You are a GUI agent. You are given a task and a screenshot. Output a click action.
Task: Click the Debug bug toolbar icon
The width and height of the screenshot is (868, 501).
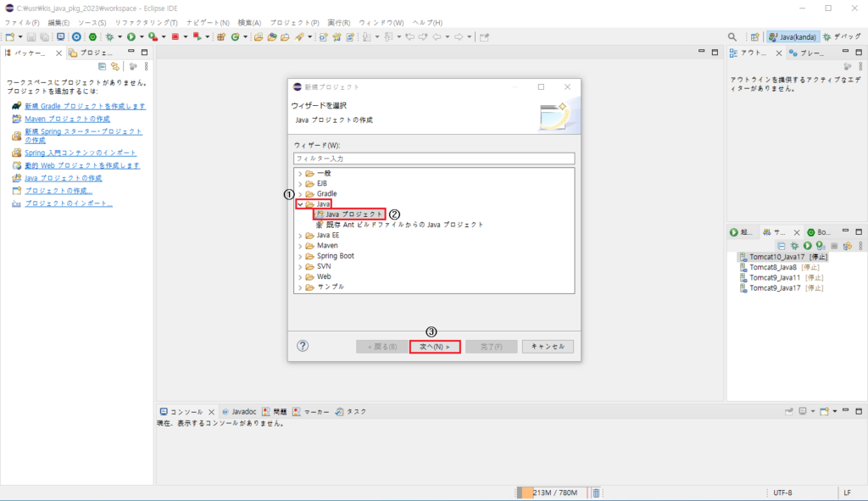pyautogui.click(x=109, y=37)
